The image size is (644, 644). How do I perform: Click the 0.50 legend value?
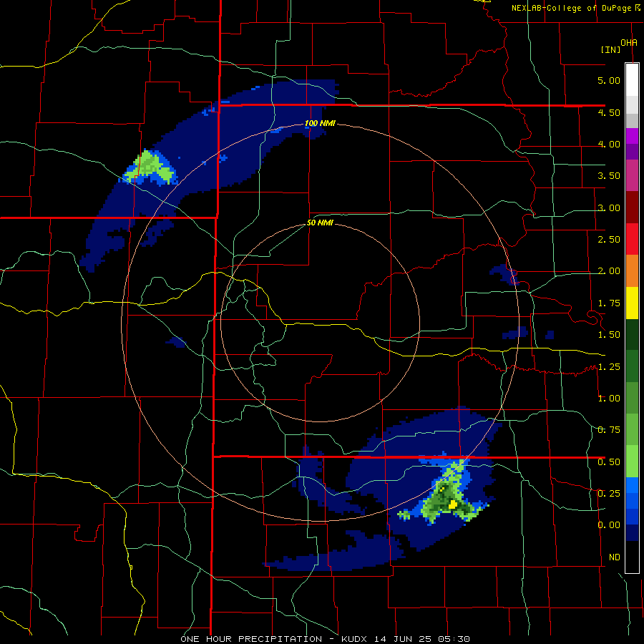point(609,462)
